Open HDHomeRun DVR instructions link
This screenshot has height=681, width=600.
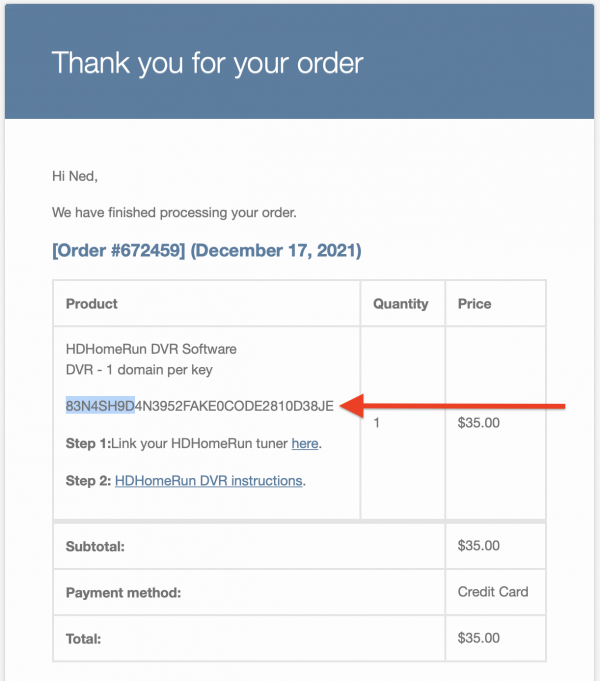click(209, 481)
